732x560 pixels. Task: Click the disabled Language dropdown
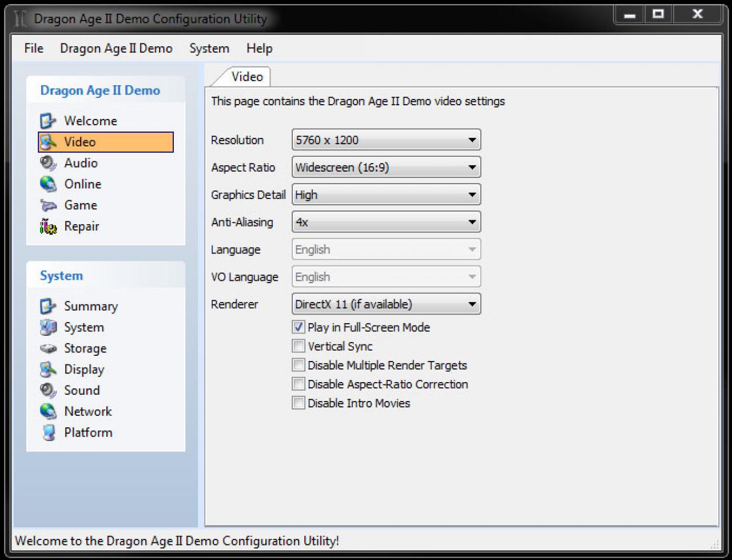(x=386, y=249)
